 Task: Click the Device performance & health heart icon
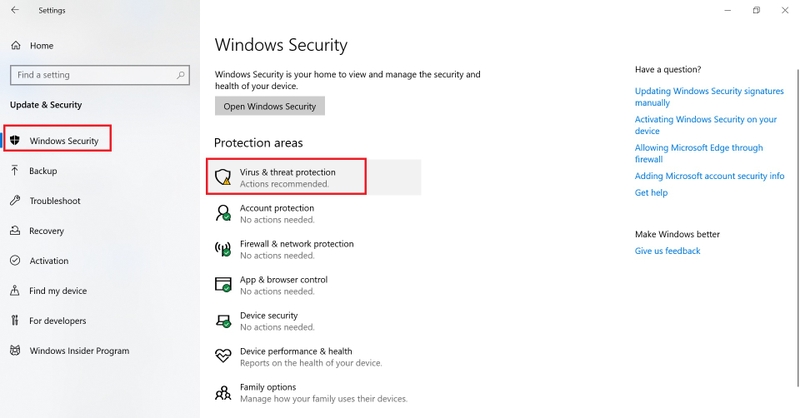point(223,356)
